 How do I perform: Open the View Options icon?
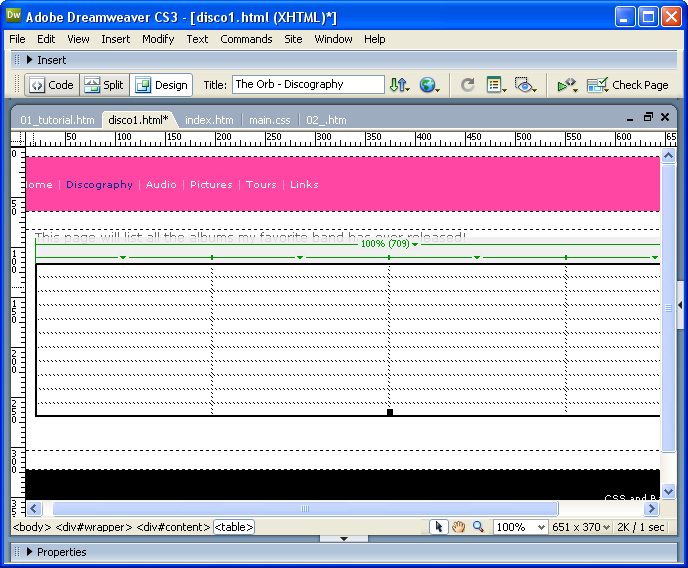pos(495,85)
